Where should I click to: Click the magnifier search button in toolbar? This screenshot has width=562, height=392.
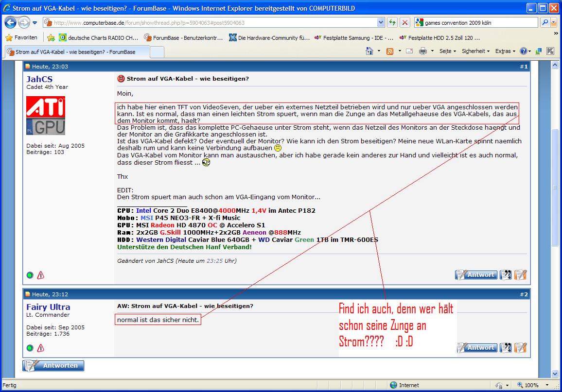point(545,22)
